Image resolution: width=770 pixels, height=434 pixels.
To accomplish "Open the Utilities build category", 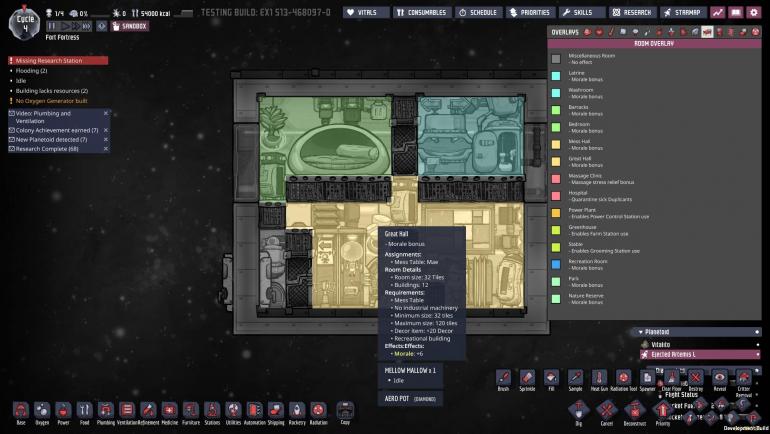I will tap(233, 412).
